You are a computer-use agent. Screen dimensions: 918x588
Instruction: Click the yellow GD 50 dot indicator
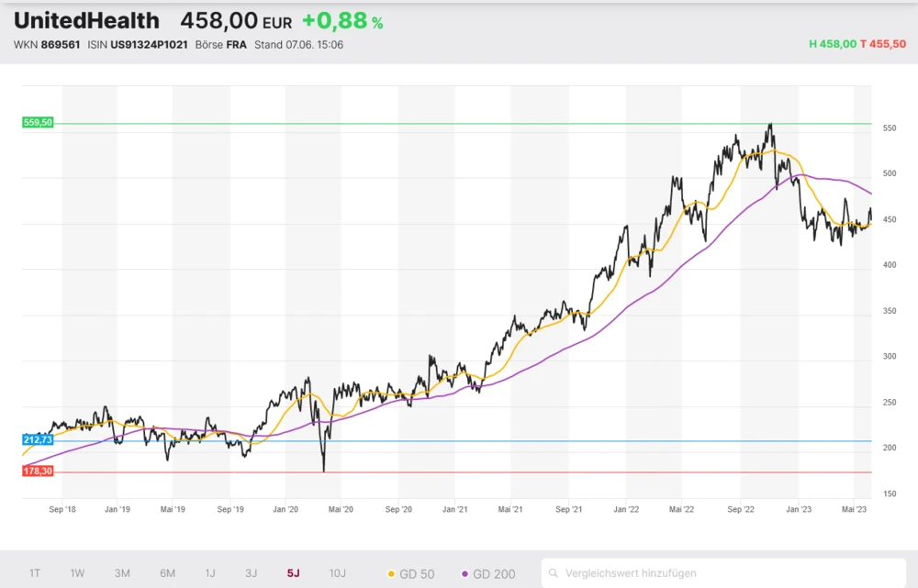click(391, 574)
